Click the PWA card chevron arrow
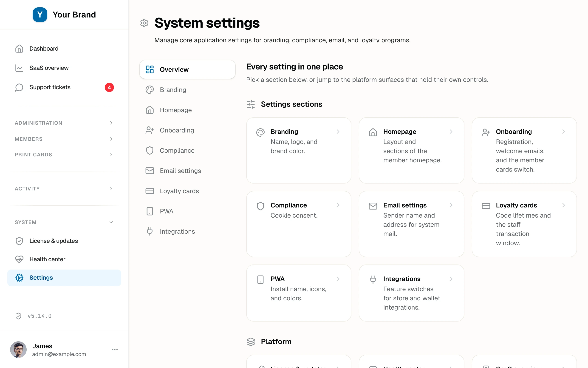Image resolution: width=588 pixels, height=368 pixels. tap(338, 279)
